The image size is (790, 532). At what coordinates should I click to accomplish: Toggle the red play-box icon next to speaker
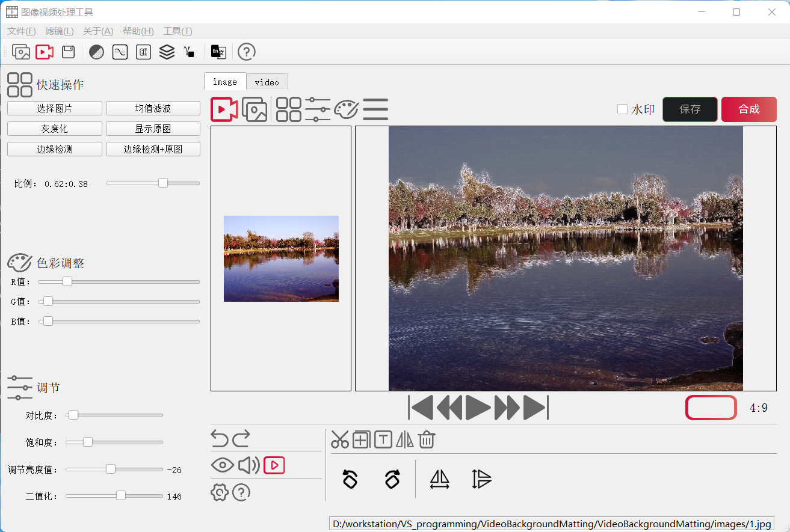coord(274,465)
